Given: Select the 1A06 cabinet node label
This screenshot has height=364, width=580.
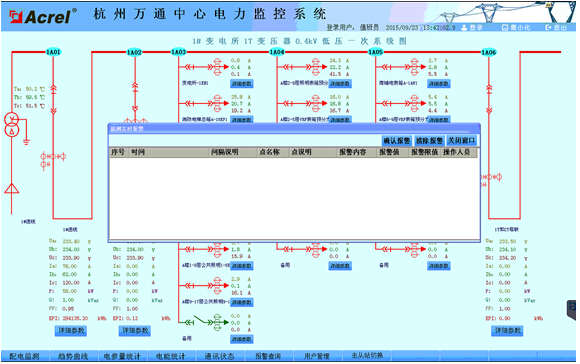Looking at the screenshot, I should [488, 52].
